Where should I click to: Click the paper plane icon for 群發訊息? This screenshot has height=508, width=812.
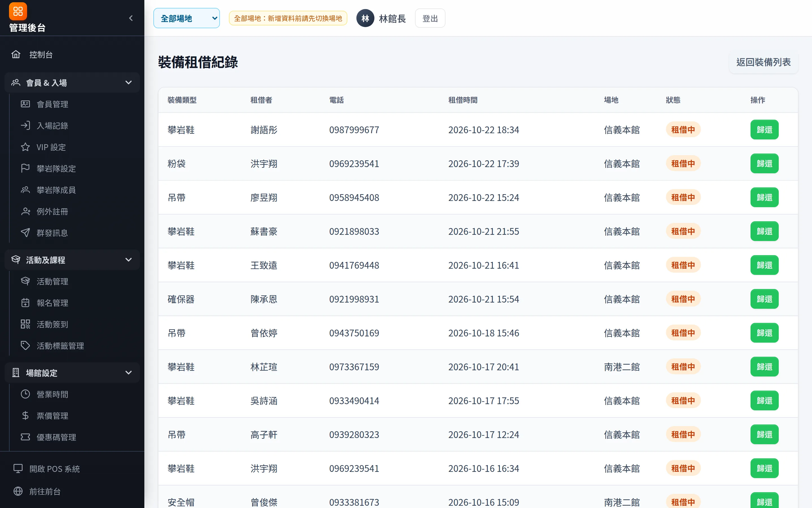click(x=25, y=233)
